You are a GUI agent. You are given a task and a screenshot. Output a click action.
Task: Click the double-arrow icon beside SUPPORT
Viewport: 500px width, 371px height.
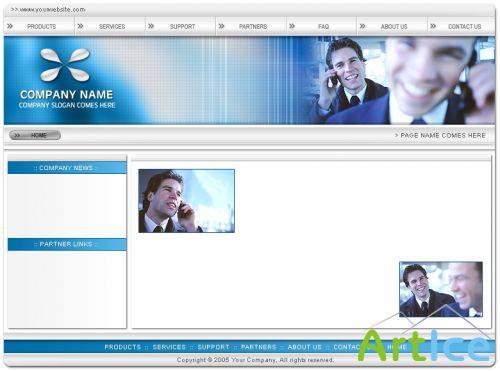click(151, 26)
